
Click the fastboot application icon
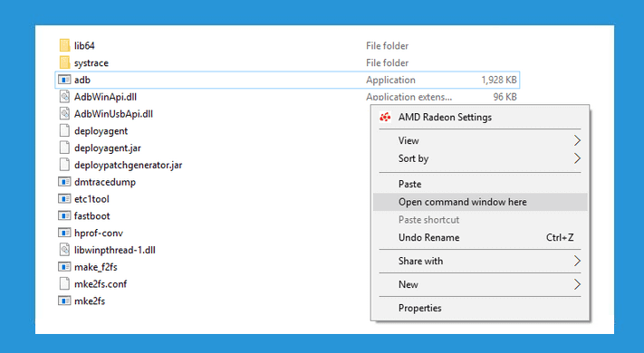64,216
